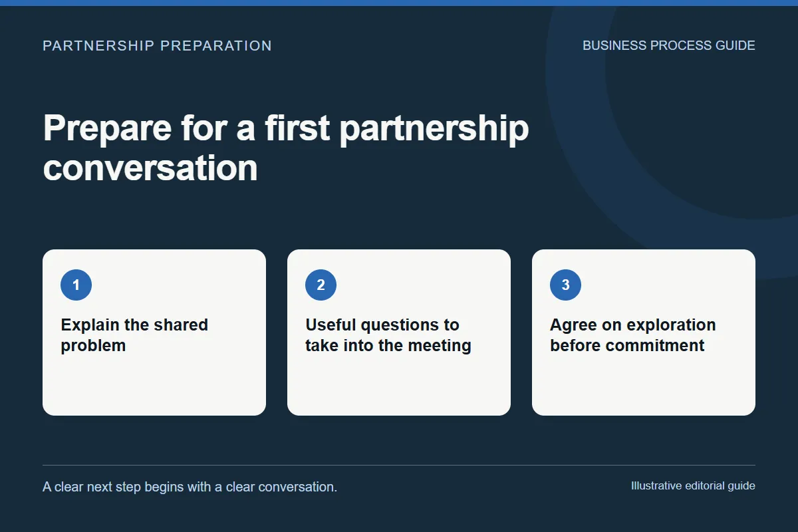Click the main title 'Prepare for a first partnership conversation'
798x532 pixels.
[x=286, y=148]
